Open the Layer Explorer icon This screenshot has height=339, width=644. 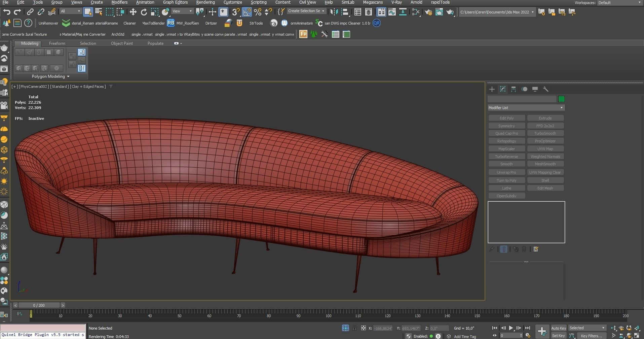369,12
